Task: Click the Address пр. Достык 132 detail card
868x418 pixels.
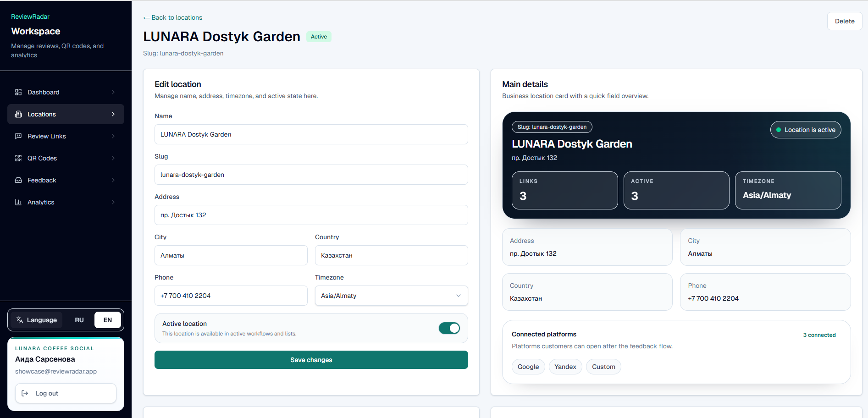Action: click(x=587, y=247)
